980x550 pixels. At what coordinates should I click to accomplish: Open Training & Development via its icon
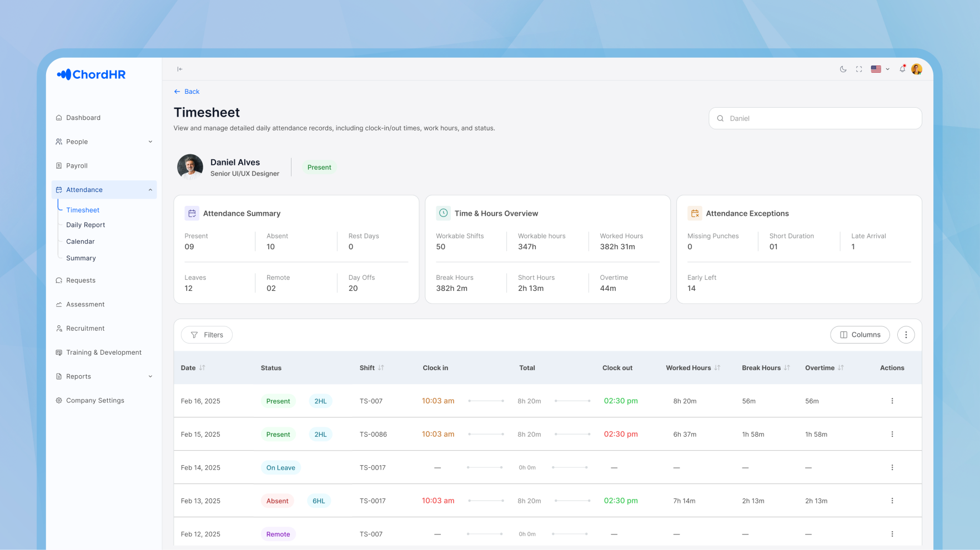(59, 352)
